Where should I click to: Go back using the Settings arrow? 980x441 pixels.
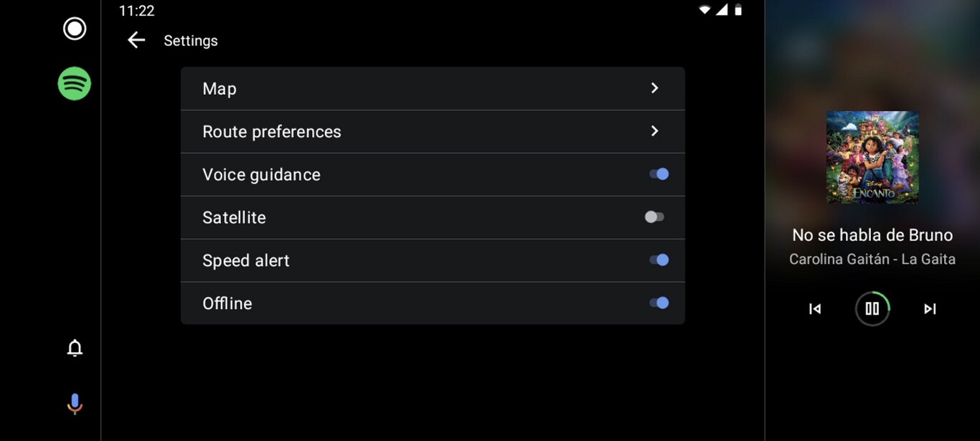(x=136, y=41)
